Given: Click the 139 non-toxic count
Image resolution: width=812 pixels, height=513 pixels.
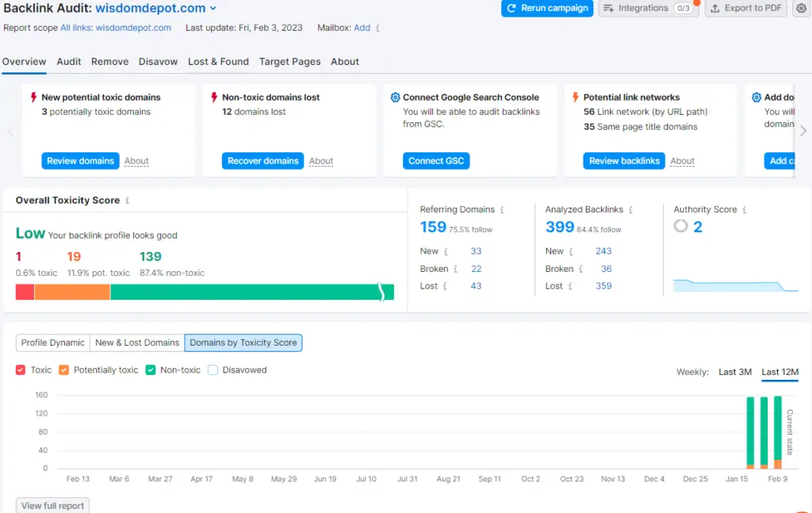Looking at the screenshot, I should pos(151,257).
